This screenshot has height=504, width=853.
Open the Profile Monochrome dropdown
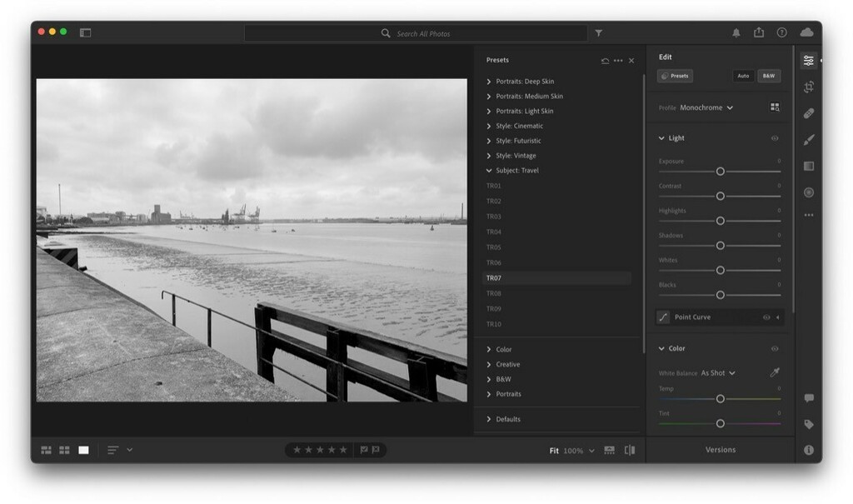coord(706,107)
